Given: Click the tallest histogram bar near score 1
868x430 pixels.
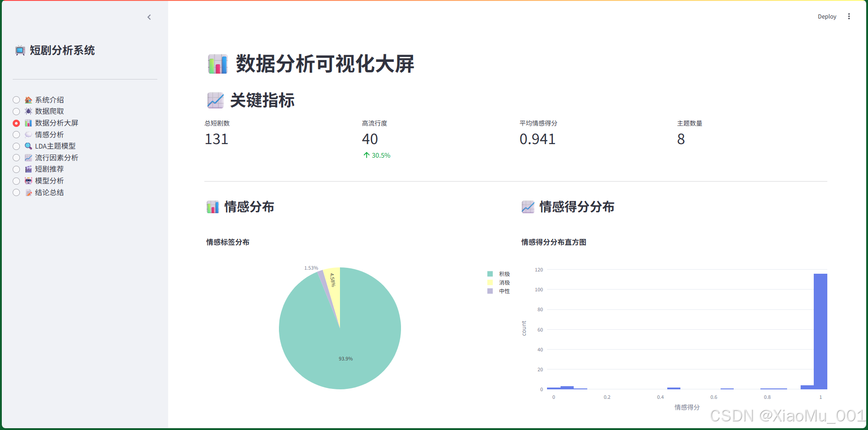Looking at the screenshot, I should coord(820,331).
